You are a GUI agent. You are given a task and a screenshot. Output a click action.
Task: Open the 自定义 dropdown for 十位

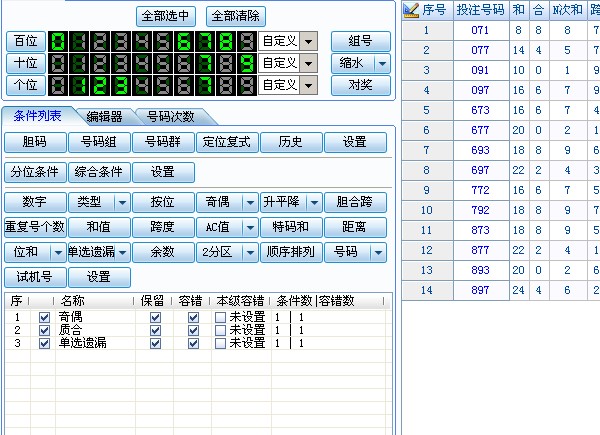(308, 64)
